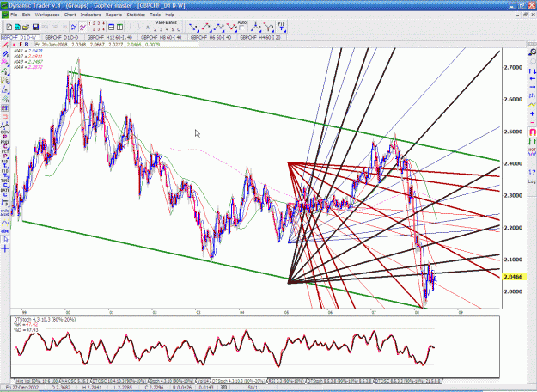Toggle the F button on info bar
This screenshot has height=392, width=537.
(21, 45)
